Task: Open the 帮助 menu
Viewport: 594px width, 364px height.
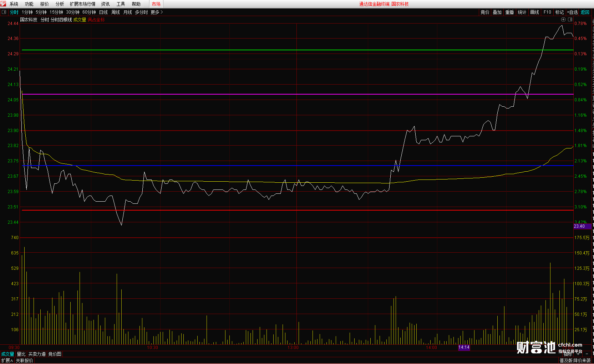Action: click(x=136, y=4)
